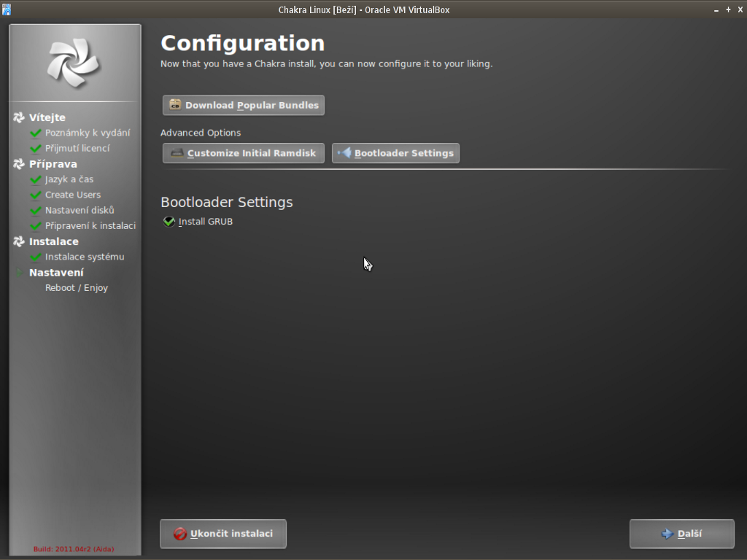This screenshot has width=747, height=560.
Task: Click the swirl icon beside Instalace
Action: click(x=19, y=241)
